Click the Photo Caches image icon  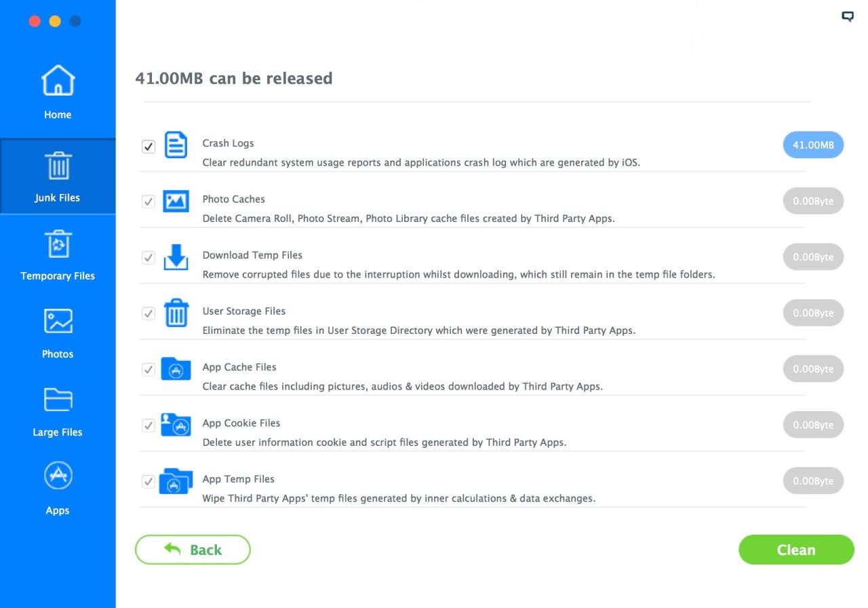[x=176, y=201]
